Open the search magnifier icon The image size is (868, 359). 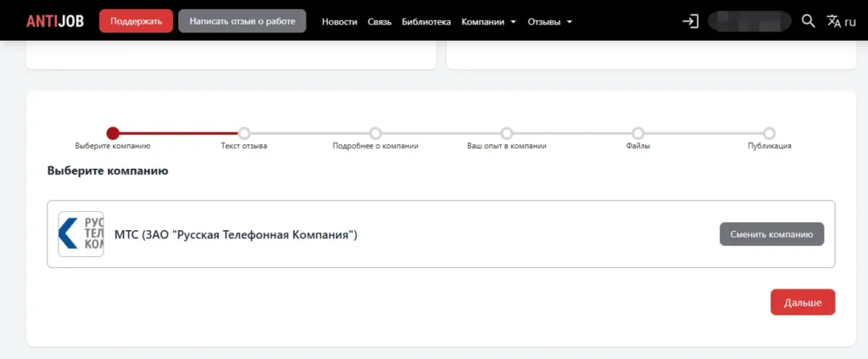click(808, 21)
